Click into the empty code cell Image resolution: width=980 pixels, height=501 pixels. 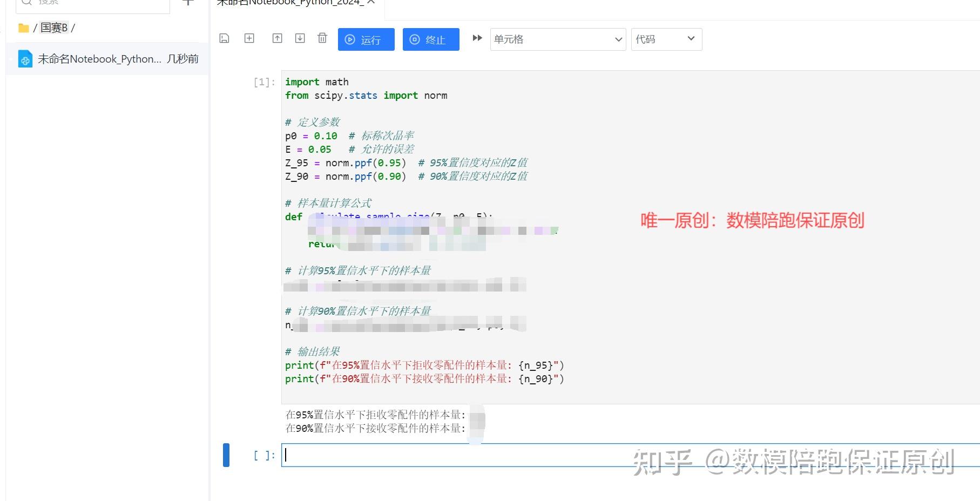630,455
